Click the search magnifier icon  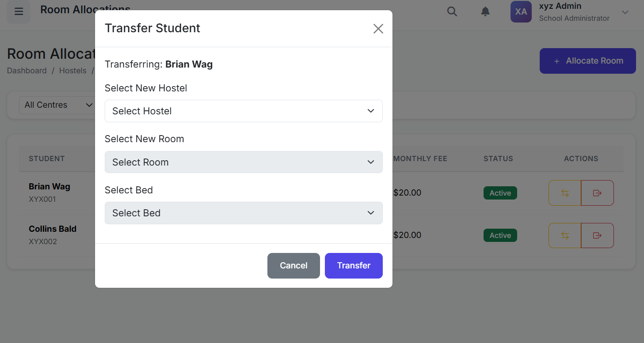pos(452,11)
